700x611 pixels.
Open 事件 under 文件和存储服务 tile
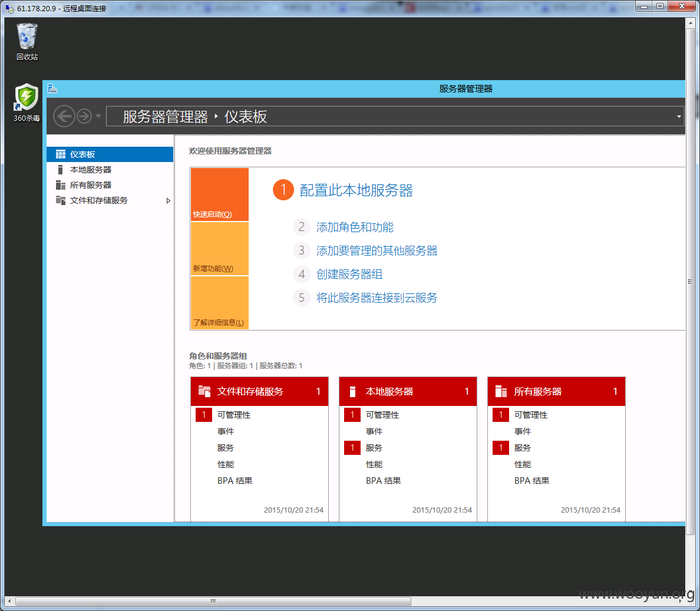[226, 431]
